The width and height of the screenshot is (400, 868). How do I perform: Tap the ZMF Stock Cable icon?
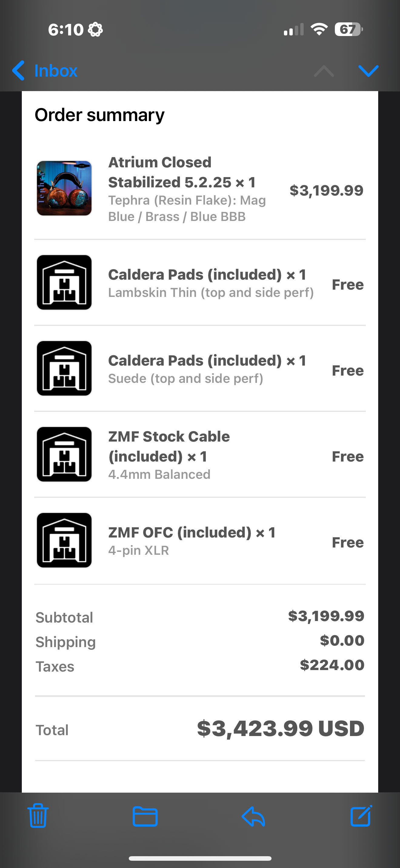[64, 454]
